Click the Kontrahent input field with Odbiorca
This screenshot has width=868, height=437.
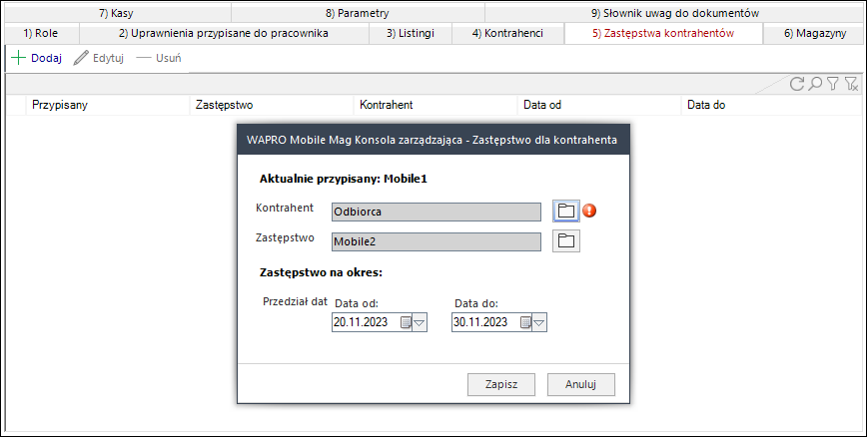click(x=436, y=212)
